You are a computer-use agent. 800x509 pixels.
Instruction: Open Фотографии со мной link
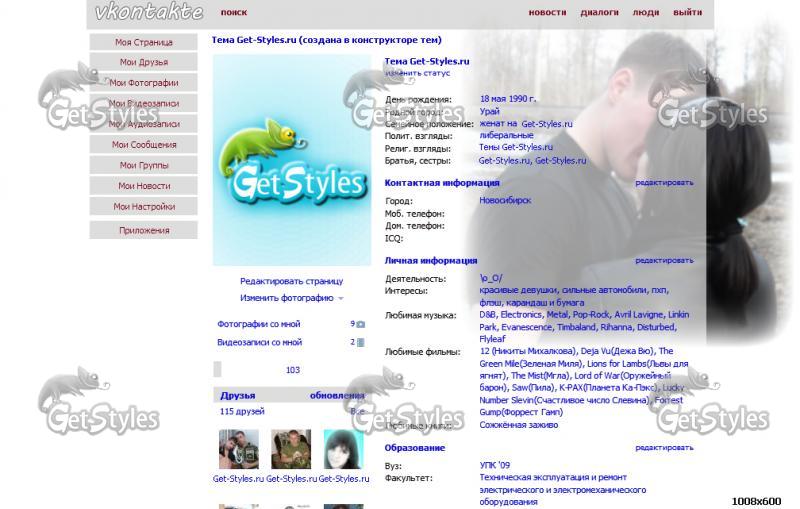[259, 324]
